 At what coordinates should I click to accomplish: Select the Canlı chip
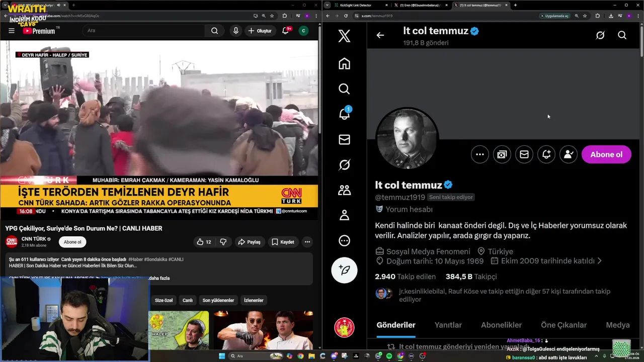(188, 300)
